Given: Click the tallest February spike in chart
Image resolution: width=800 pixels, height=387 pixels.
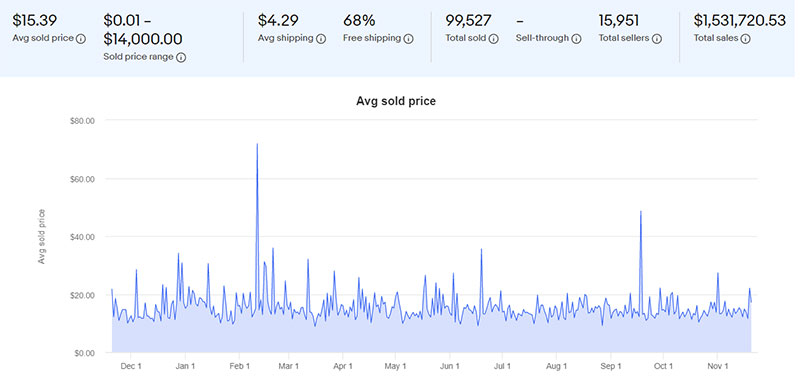Looking at the screenshot, I should [x=257, y=144].
